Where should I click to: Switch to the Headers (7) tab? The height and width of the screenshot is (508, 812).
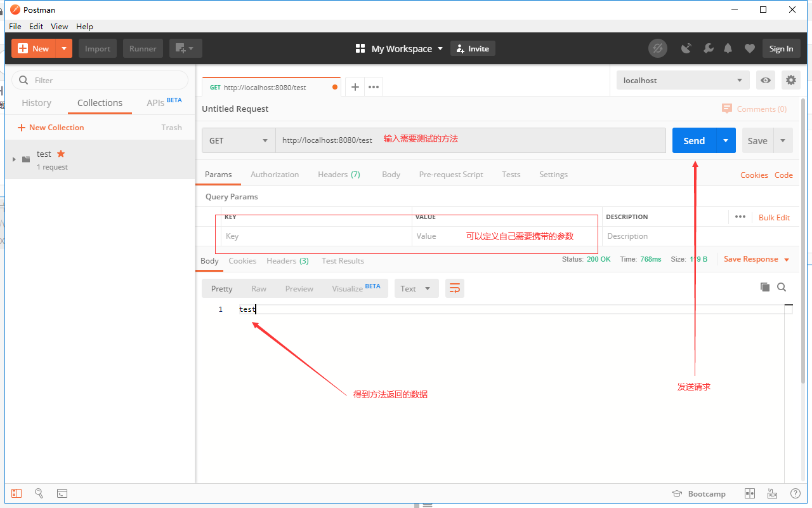coord(339,174)
